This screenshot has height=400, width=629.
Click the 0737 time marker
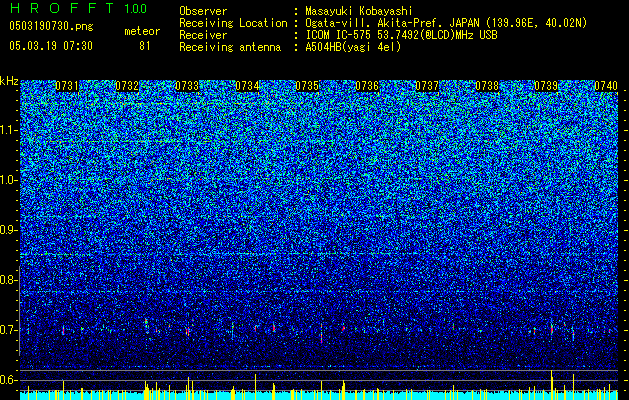pos(427,86)
